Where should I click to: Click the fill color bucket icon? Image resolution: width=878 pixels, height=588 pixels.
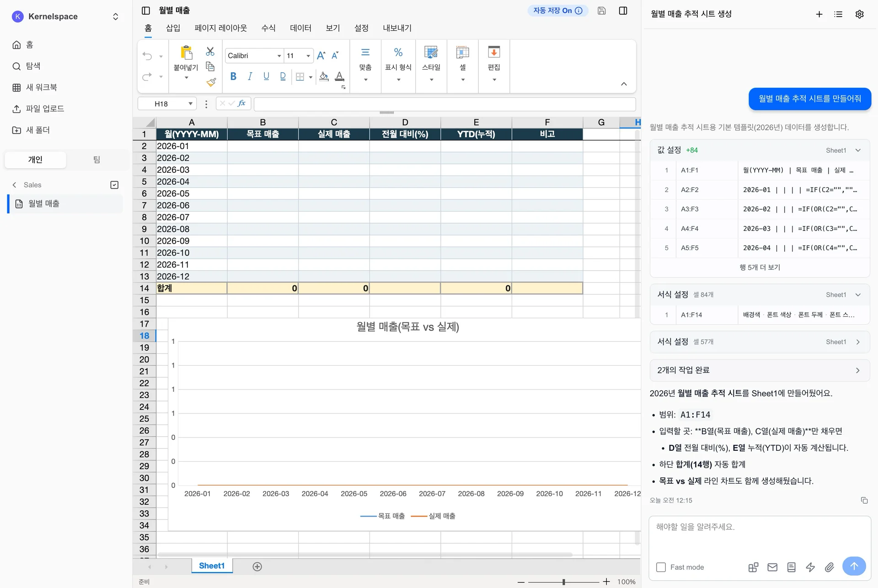324,76
